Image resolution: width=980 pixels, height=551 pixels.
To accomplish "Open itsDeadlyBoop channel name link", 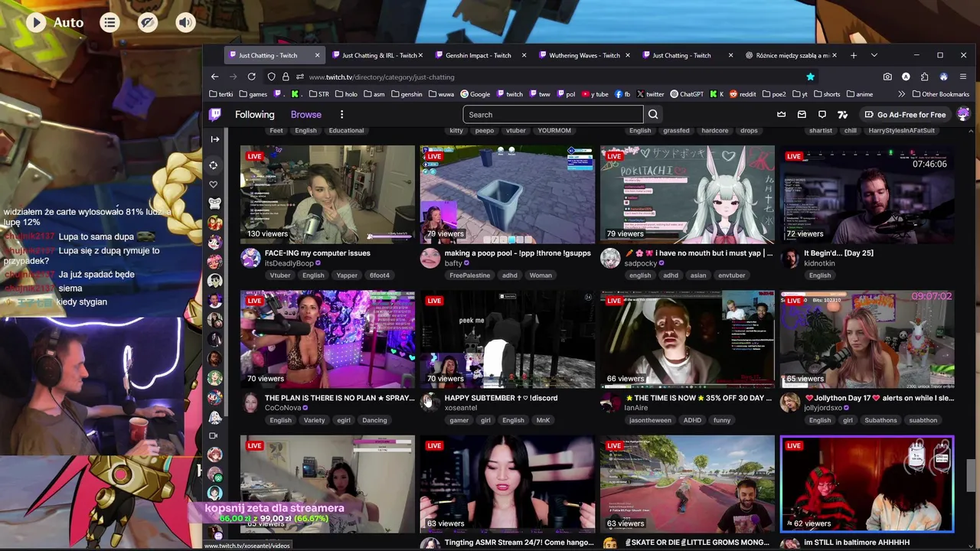I will click(x=289, y=263).
